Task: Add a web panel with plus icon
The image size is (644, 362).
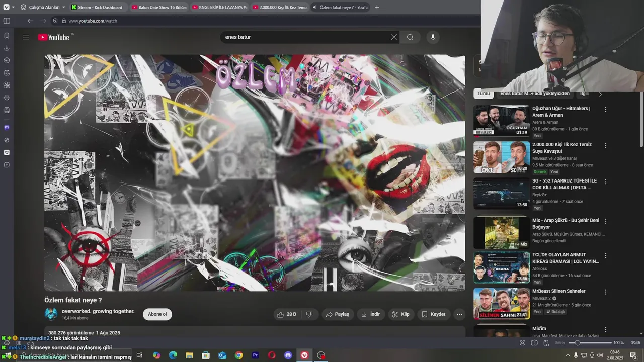Action: coord(7,165)
